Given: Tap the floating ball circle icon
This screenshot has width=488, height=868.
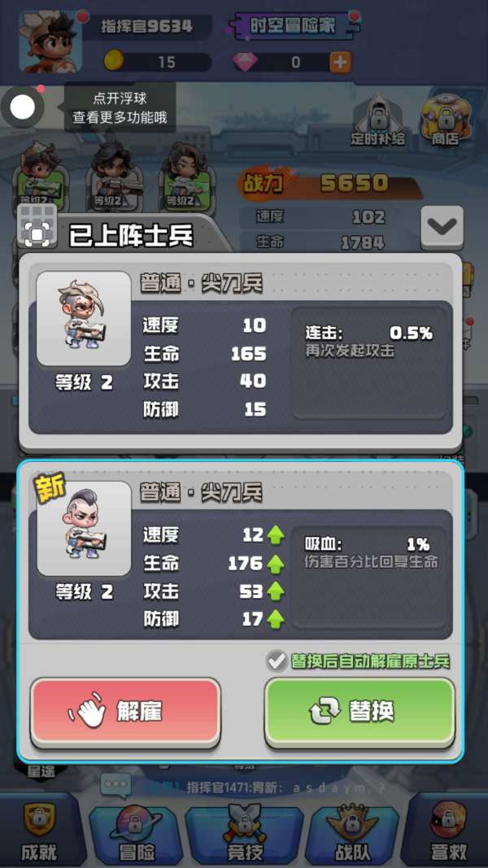Looking at the screenshot, I should [x=23, y=107].
